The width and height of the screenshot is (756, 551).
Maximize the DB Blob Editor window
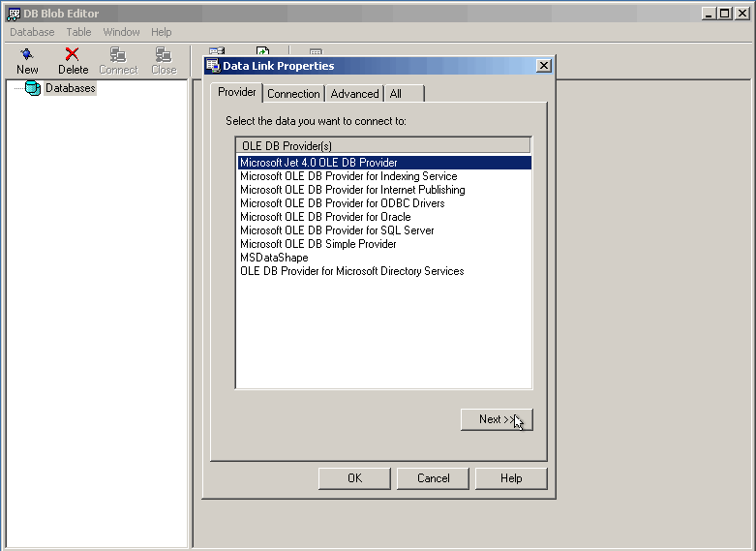[724, 14]
